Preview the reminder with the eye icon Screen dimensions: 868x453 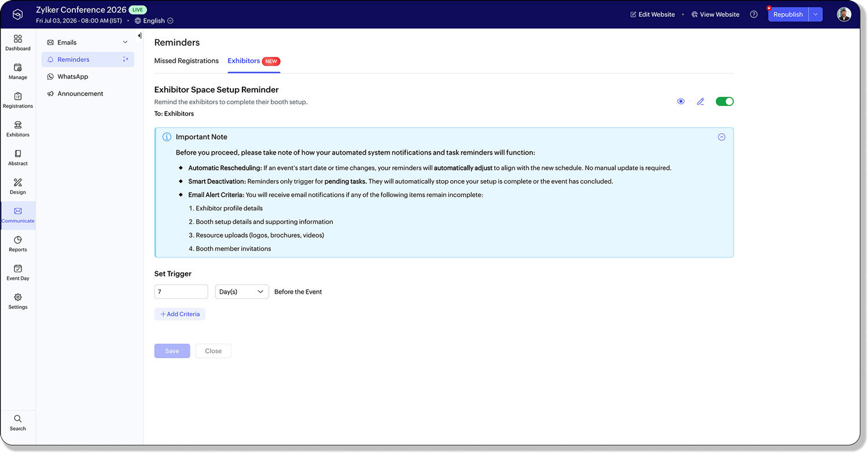(x=681, y=101)
